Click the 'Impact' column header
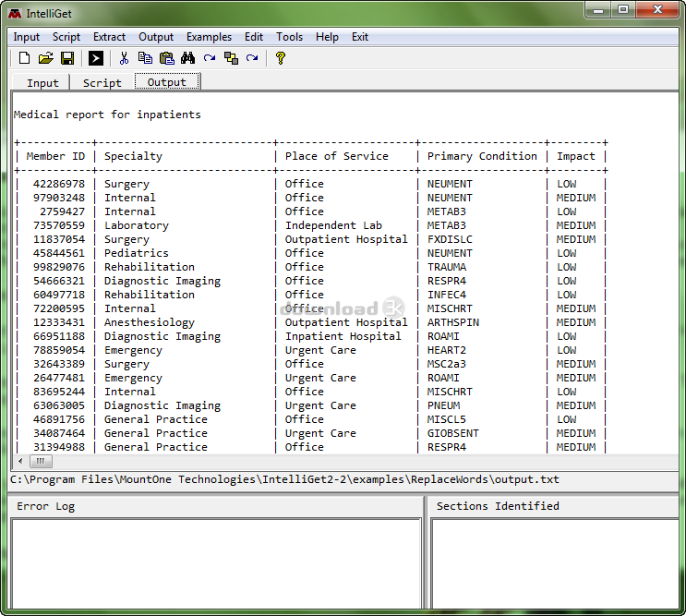 576,156
